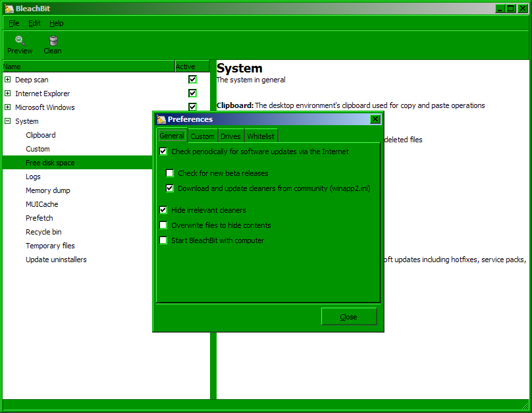Select the General preferences tab
Image resolution: width=532 pixels, height=413 pixels.
[172, 136]
